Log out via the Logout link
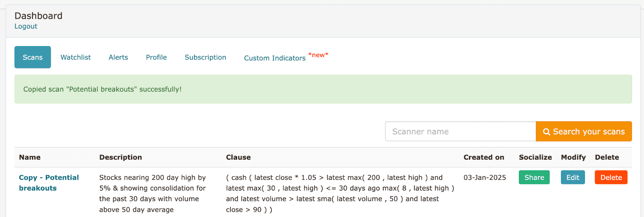 point(26,26)
